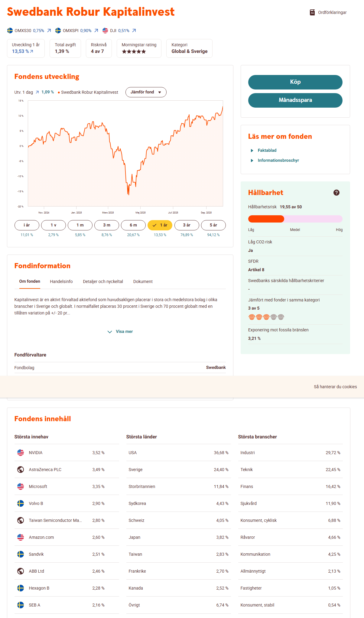Click the globe icon beside AstraZeneca PLC
The image size is (364, 618).
(x=21, y=470)
